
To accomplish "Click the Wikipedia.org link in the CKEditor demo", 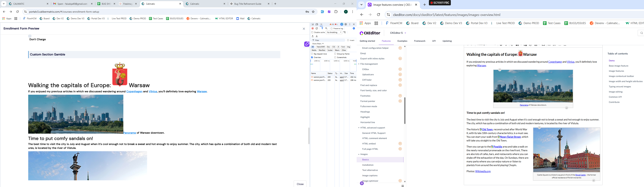I will point(483,172).
